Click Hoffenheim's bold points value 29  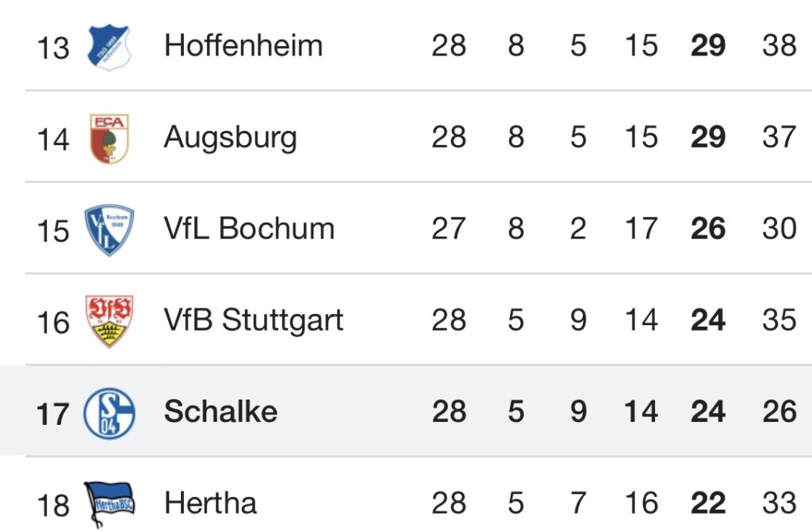click(x=708, y=45)
